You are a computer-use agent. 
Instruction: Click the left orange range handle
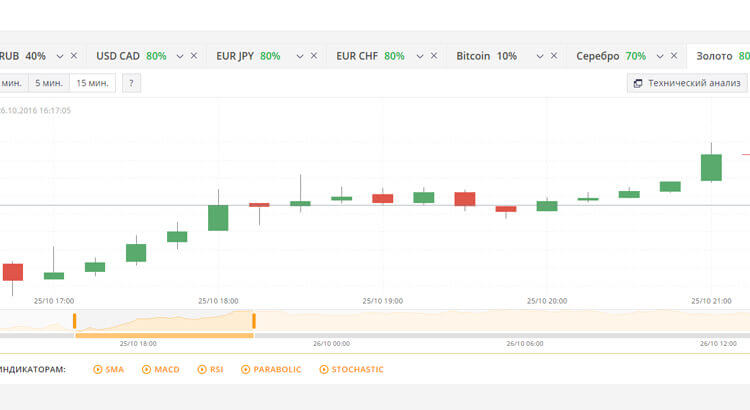75,321
